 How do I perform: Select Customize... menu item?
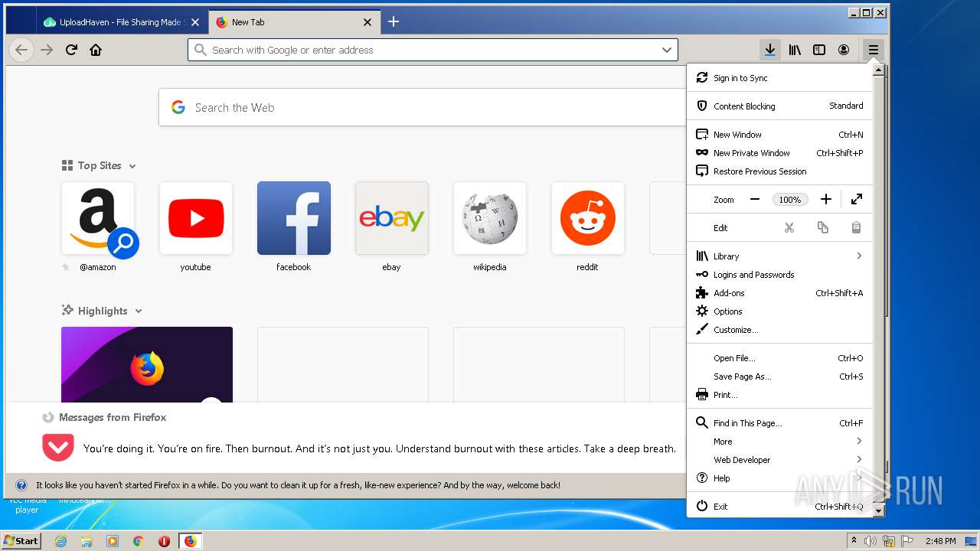779,330
